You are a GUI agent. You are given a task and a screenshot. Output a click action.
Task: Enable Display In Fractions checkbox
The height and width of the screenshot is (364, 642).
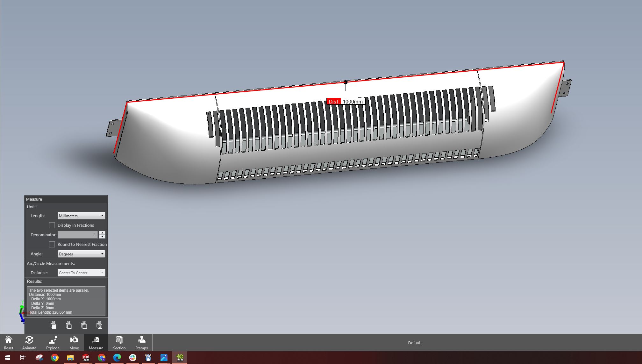pos(52,225)
